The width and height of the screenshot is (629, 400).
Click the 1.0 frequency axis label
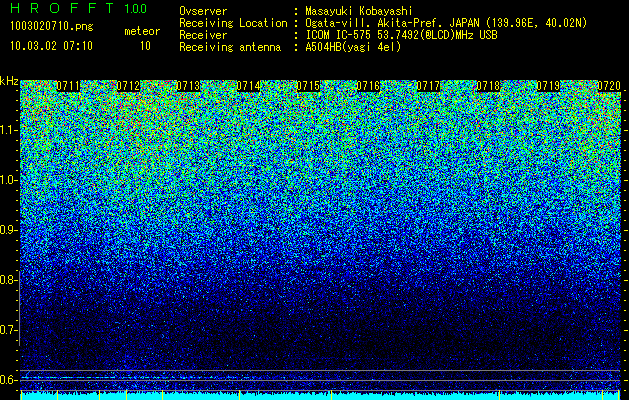[x=9, y=181]
